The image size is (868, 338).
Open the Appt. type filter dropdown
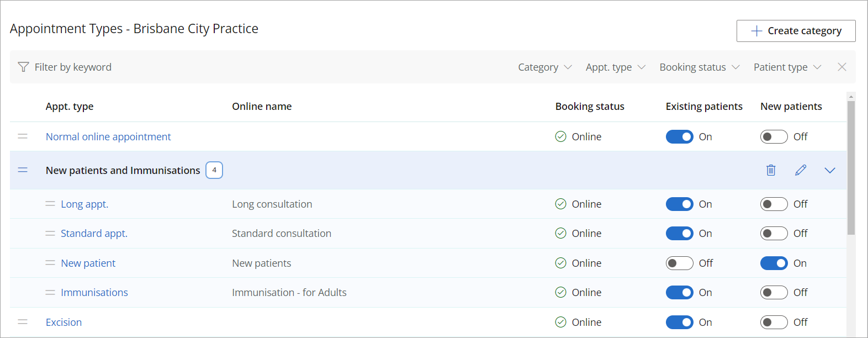pyautogui.click(x=615, y=67)
